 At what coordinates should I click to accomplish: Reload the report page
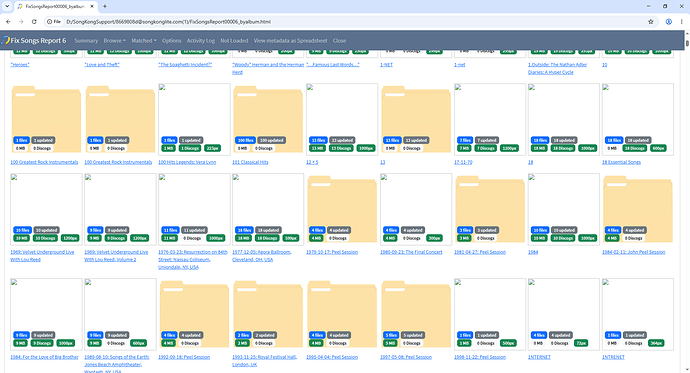[x=34, y=22]
